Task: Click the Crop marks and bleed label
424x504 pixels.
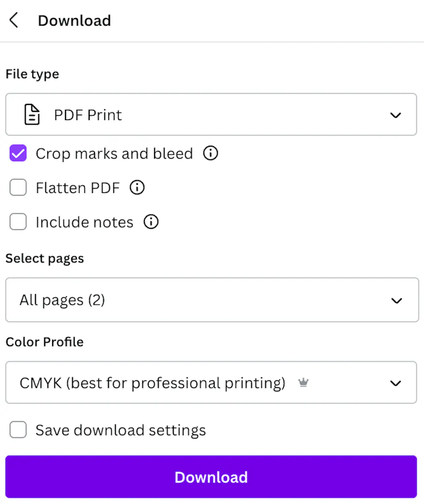Action: pos(114,154)
